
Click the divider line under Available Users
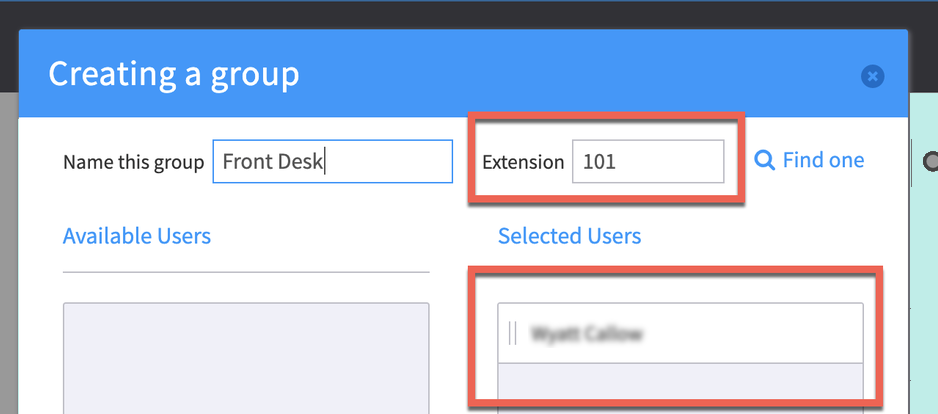(246, 272)
